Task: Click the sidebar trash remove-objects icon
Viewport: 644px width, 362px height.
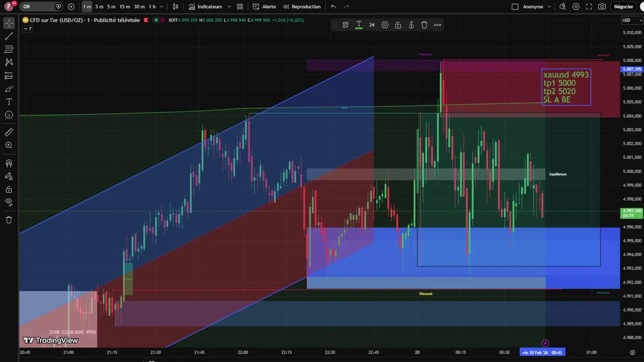Action: tap(9, 220)
